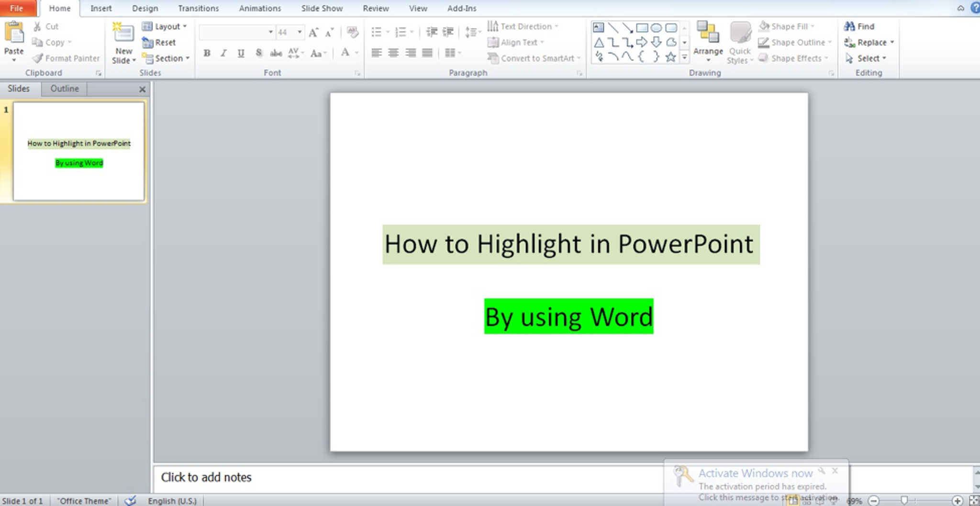
Task: Open the Insert ribbon tab
Action: (x=101, y=8)
